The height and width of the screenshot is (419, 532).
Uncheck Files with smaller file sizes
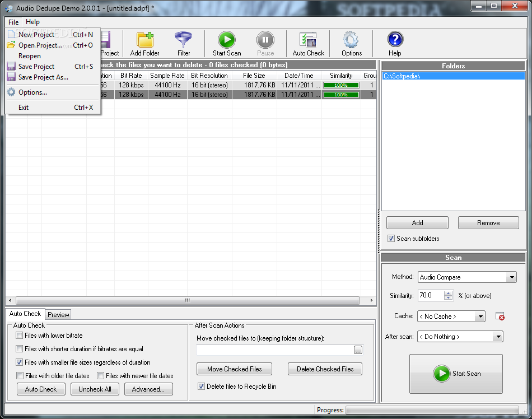20,362
